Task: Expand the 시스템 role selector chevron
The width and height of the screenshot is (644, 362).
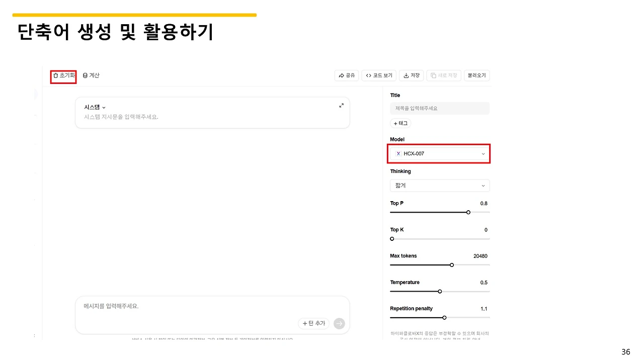Action: click(104, 107)
